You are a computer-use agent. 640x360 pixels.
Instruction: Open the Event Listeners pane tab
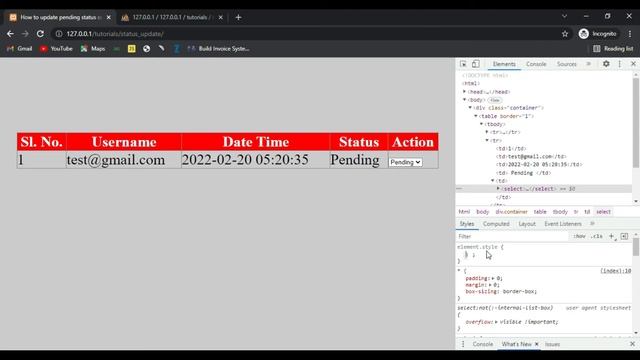click(x=563, y=224)
